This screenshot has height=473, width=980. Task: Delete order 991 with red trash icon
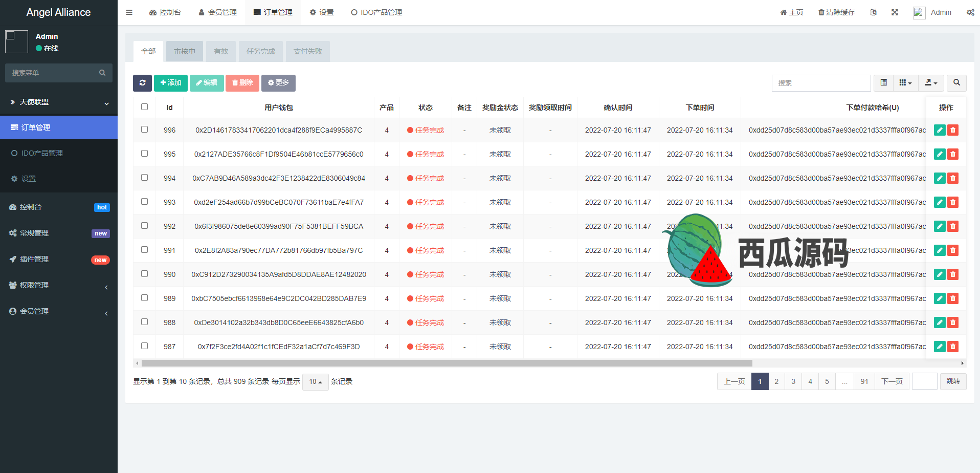pos(953,250)
